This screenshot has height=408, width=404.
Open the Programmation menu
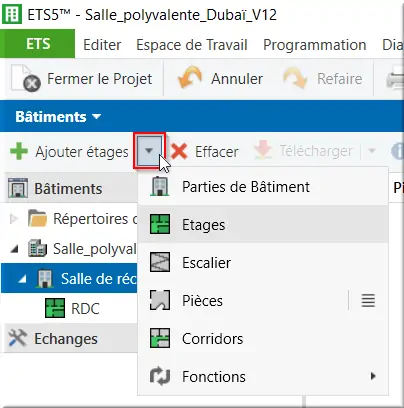tap(315, 45)
